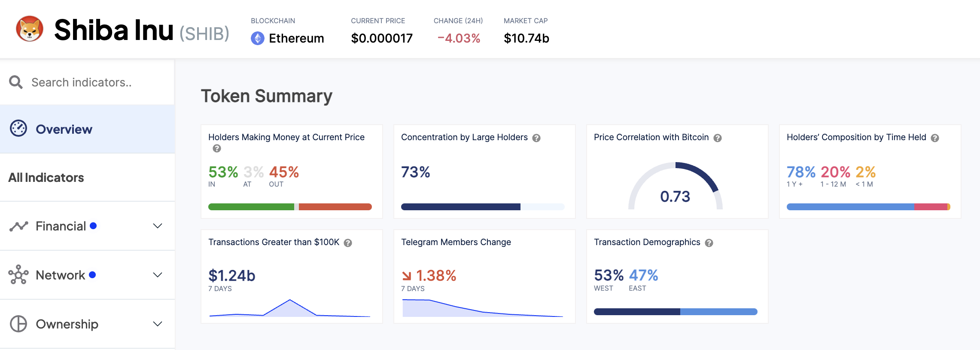Click the 2% <1M holders value
Image resolution: width=980 pixels, height=350 pixels.
tap(865, 172)
